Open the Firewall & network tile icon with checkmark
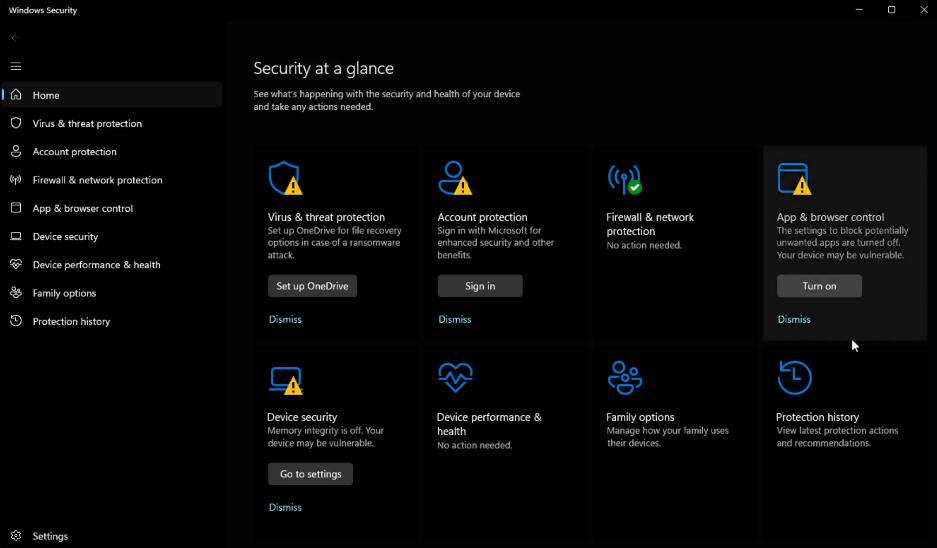This screenshot has height=548, width=937. tap(624, 179)
